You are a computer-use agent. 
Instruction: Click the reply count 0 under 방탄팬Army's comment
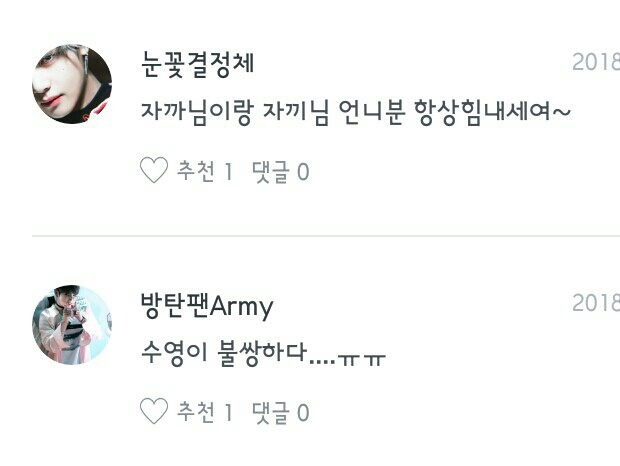click(303, 413)
